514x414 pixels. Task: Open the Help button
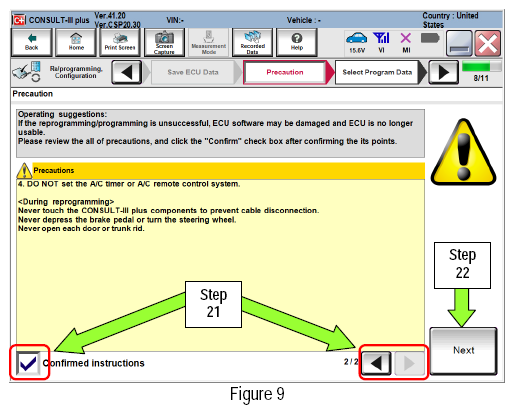point(297,42)
